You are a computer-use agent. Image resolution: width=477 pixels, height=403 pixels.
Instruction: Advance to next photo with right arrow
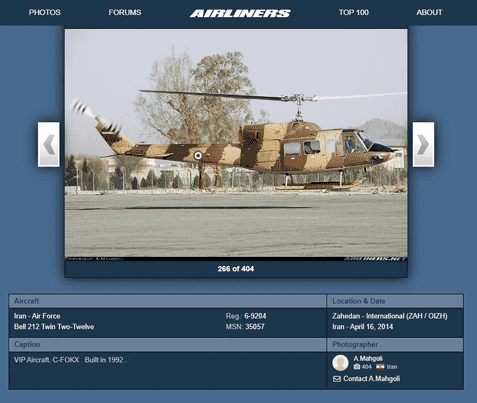(423, 144)
